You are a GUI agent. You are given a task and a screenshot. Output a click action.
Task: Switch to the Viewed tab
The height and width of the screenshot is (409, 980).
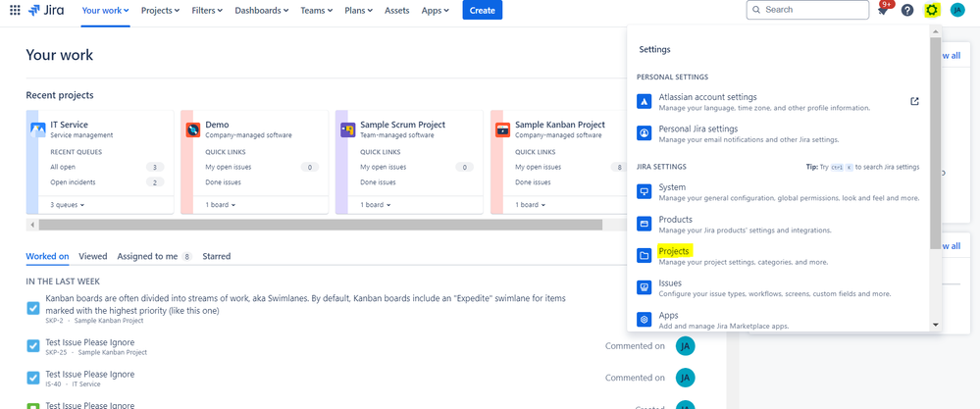[x=93, y=256]
